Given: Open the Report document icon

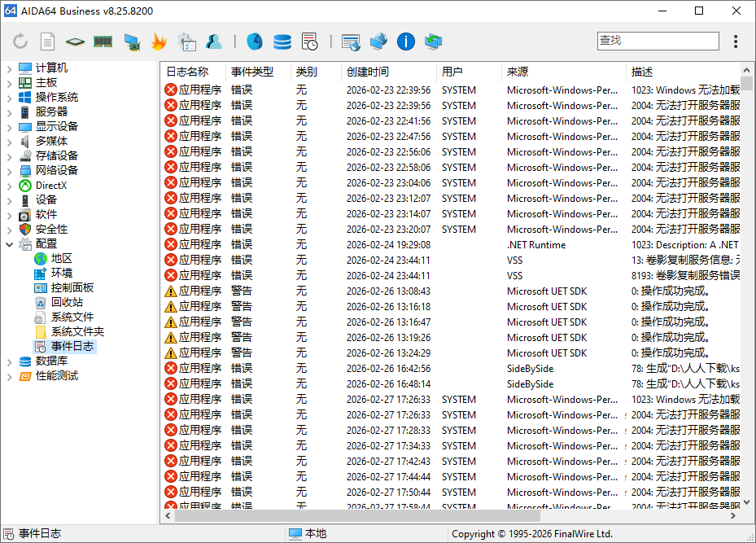Looking at the screenshot, I should (x=48, y=42).
